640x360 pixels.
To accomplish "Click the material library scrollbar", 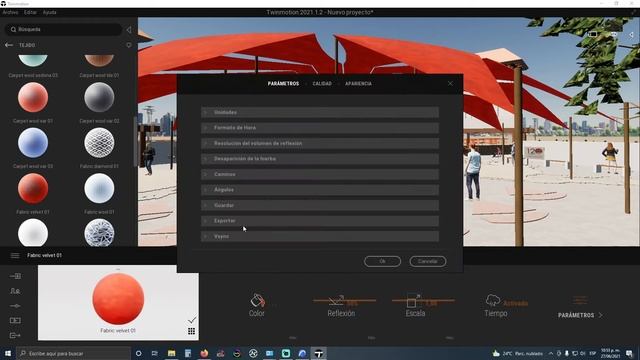I will click(x=136, y=142).
